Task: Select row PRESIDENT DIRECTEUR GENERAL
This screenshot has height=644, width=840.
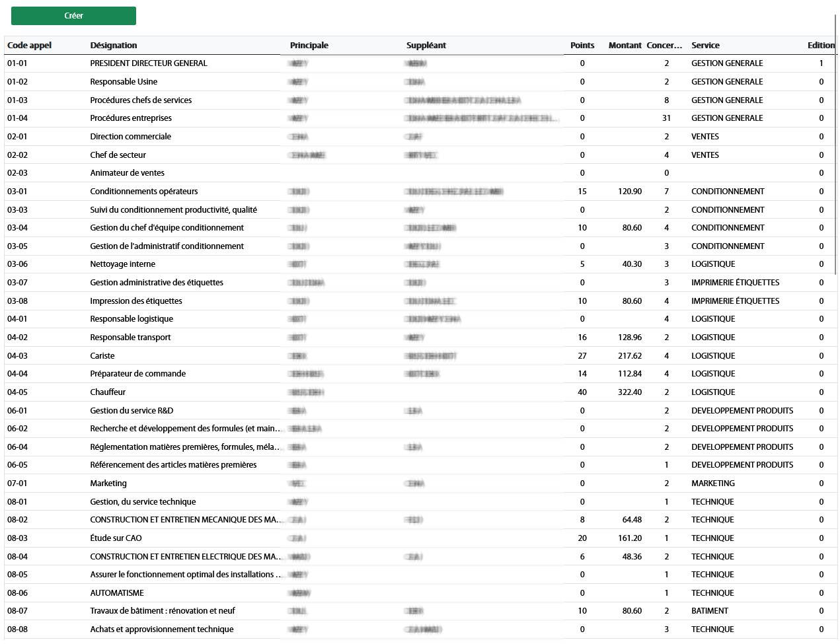Action: point(420,63)
